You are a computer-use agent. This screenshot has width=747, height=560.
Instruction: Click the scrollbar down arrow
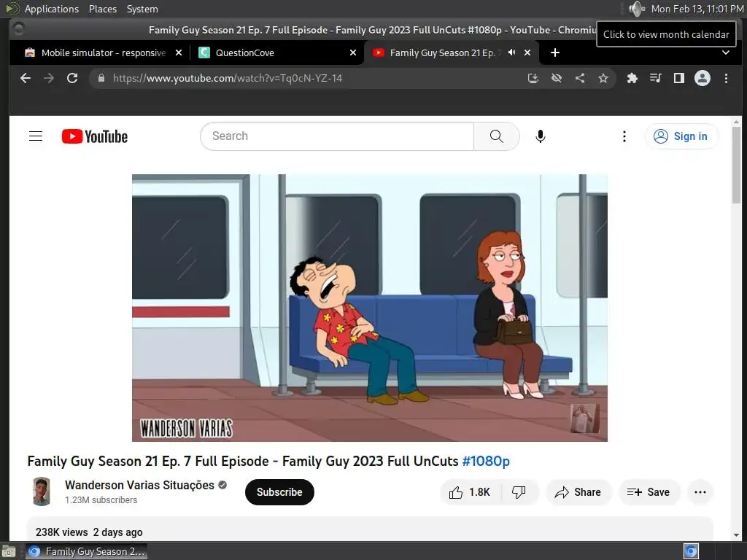coord(736,534)
